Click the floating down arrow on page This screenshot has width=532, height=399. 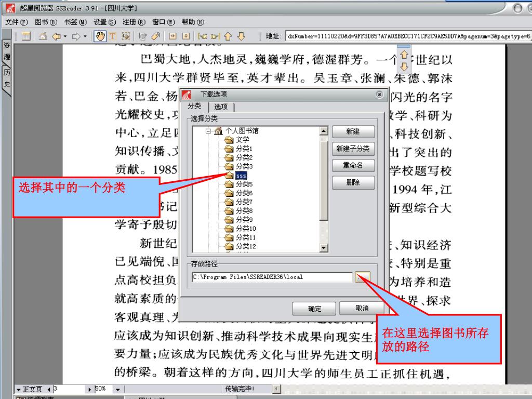tap(404, 66)
